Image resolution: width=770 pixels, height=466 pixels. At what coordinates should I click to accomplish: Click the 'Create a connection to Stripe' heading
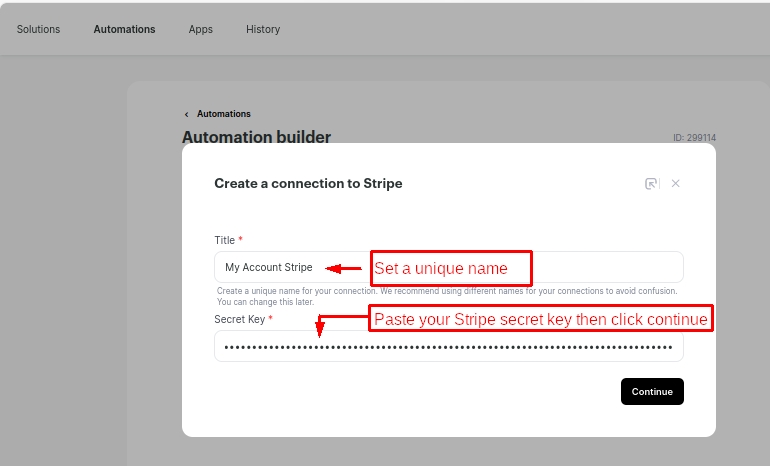coord(308,184)
